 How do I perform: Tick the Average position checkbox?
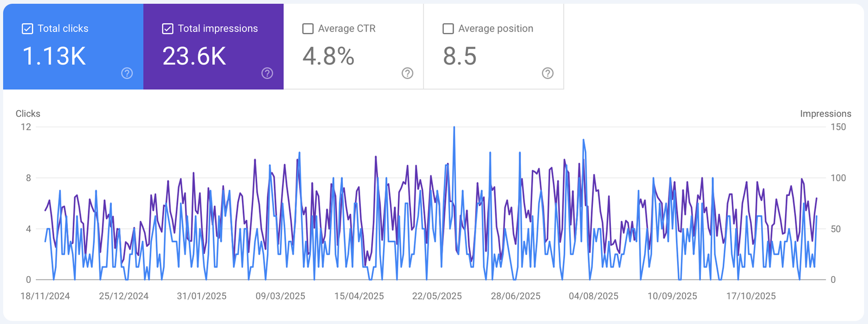click(x=448, y=29)
